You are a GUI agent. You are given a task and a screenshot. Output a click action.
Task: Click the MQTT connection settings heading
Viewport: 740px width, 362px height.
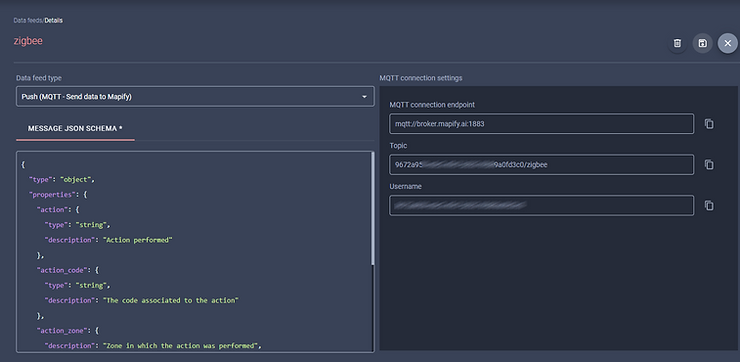pyautogui.click(x=421, y=78)
